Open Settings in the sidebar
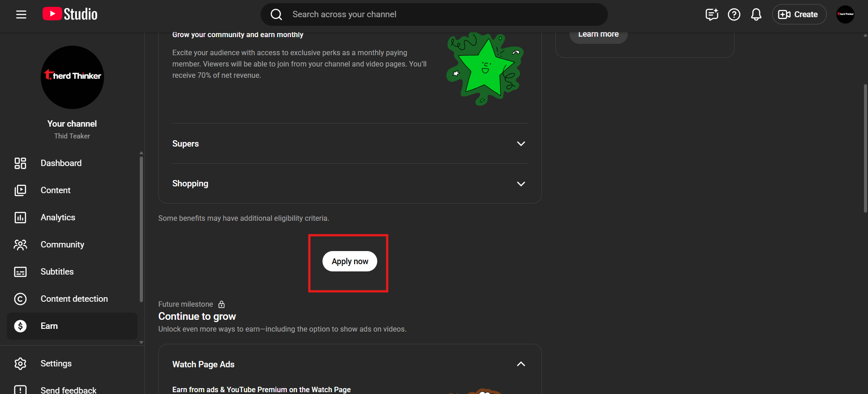 click(56, 364)
